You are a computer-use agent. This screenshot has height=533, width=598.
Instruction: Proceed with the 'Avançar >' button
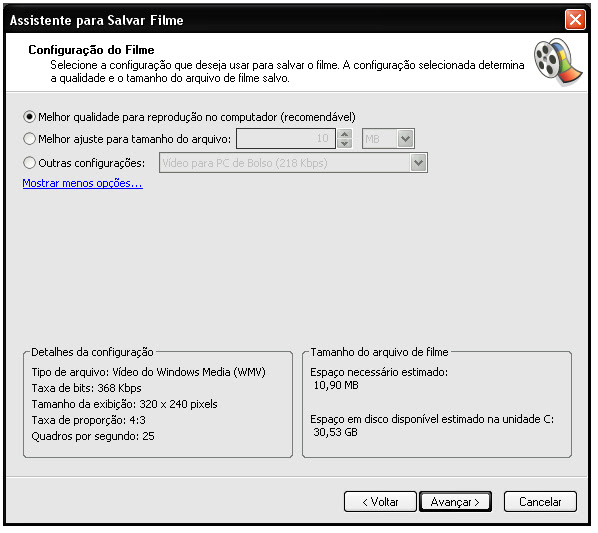[x=455, y=502]
